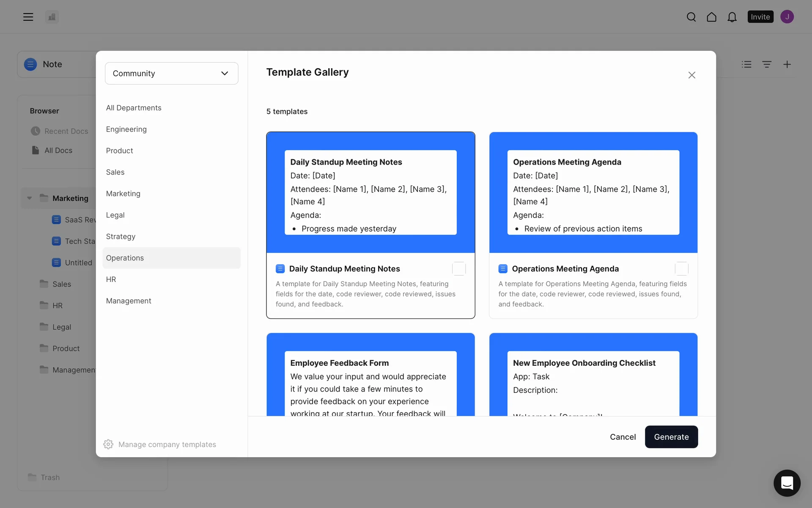Collapse the Marketing folder arrow
Viewport: 812px width, 508px height.
[x=30, y=198]
